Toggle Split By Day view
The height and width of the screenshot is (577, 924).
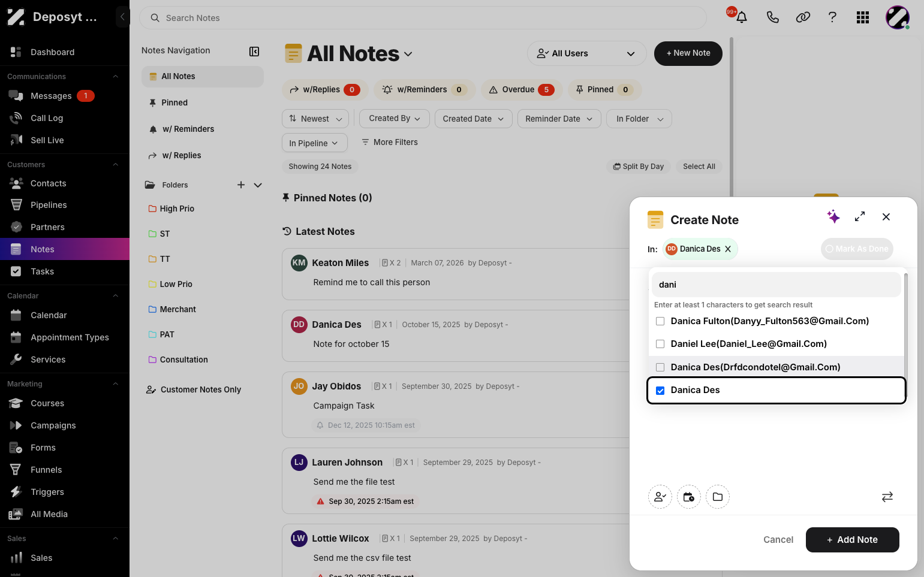coord(639,167)
